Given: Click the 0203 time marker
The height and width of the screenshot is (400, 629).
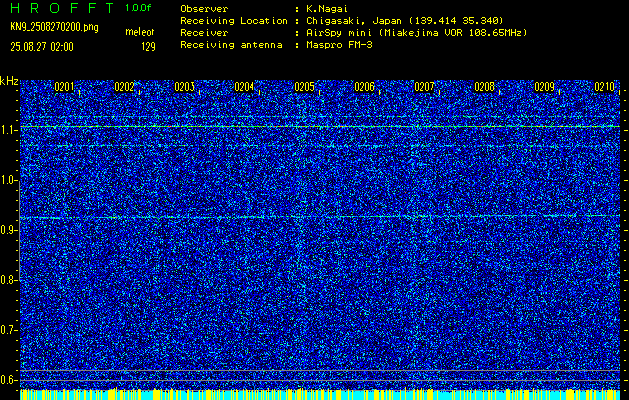Looking at the screenshot, I should click(x=185, y=87).
